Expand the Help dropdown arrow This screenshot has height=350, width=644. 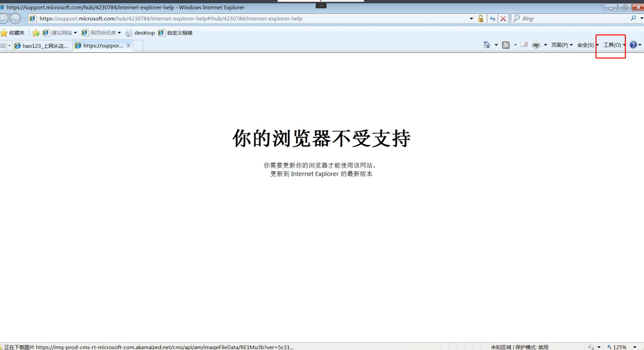[x=640, y=45]
